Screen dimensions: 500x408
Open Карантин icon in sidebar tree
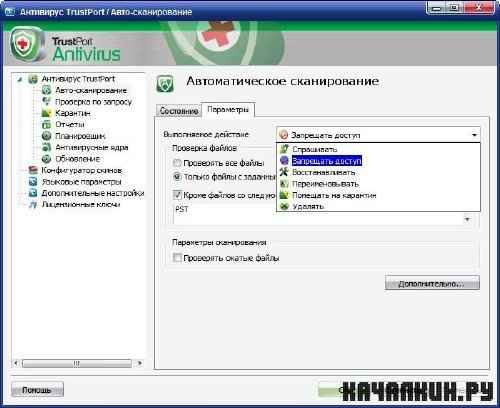[x=46, y=113]
